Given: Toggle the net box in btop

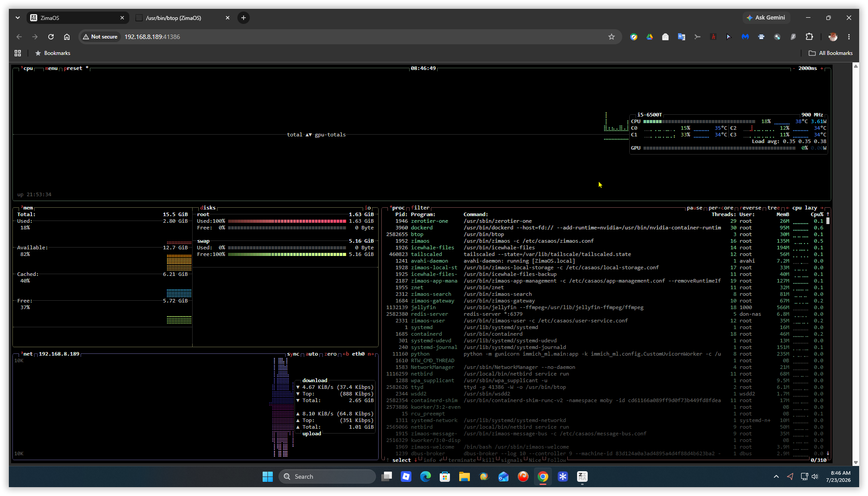Looking at the screenshot, I should tap(27, 354).
